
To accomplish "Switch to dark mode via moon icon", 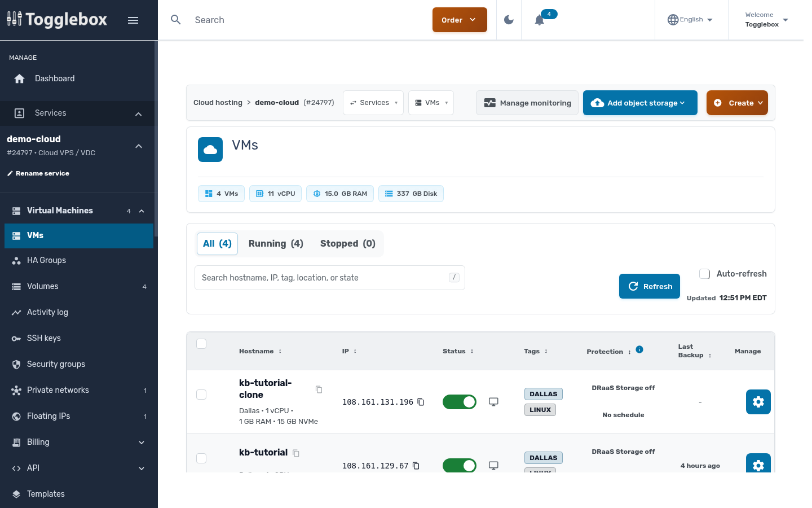I will point(509,20).
